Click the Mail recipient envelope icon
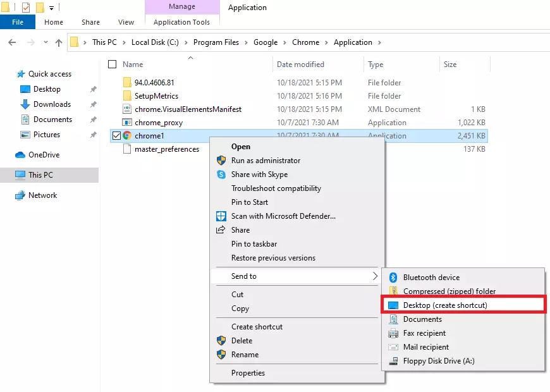 point(393,347)
